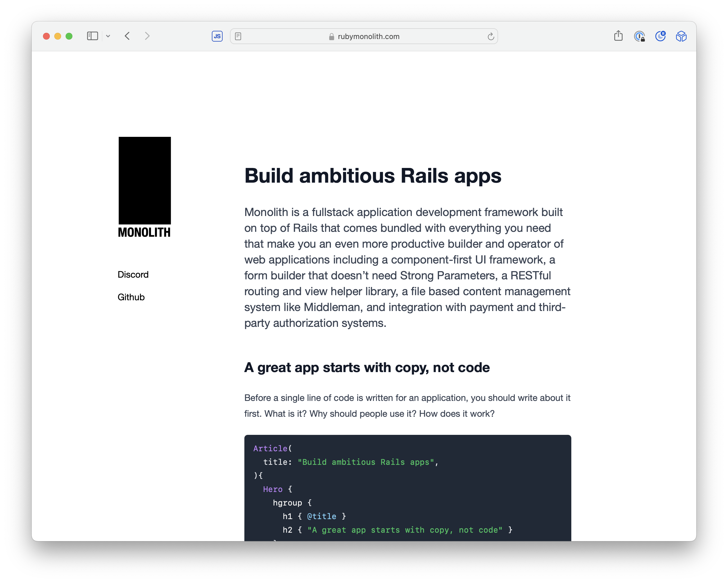This screenshot has height=583, width=728.
Task: Click the JS extension icon
Action: (x=217, y=36)
